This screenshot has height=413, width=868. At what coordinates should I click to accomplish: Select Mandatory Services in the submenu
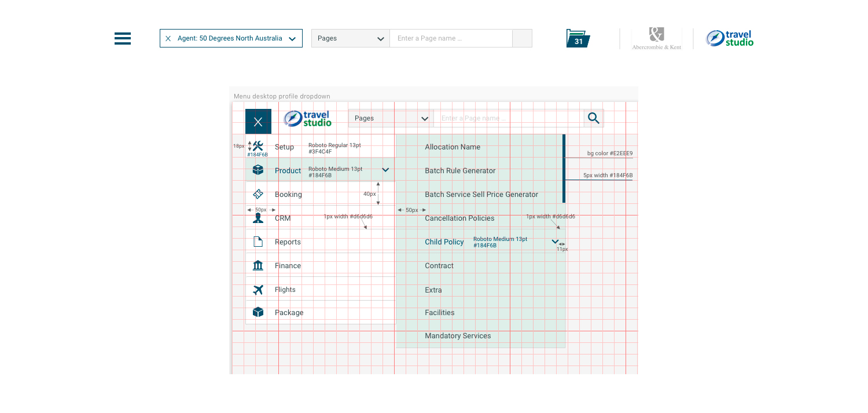[x=458, y=336]
